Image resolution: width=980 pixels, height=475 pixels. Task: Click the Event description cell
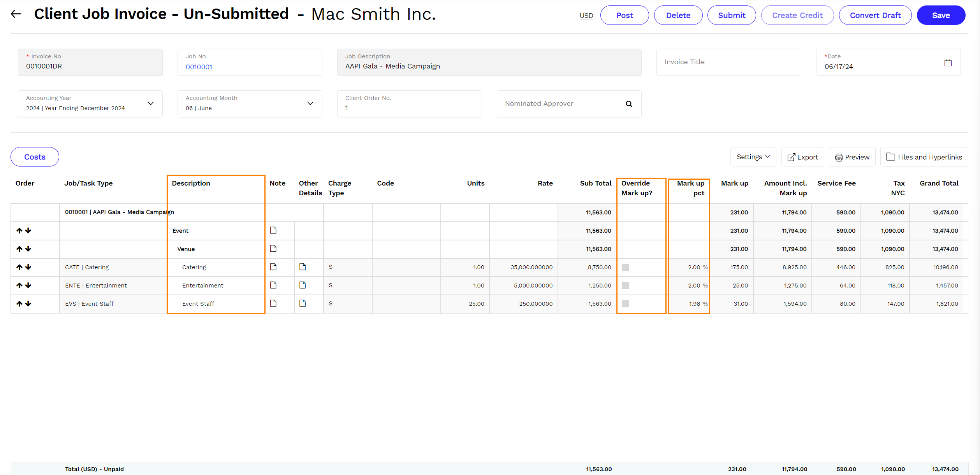point(216,231)
